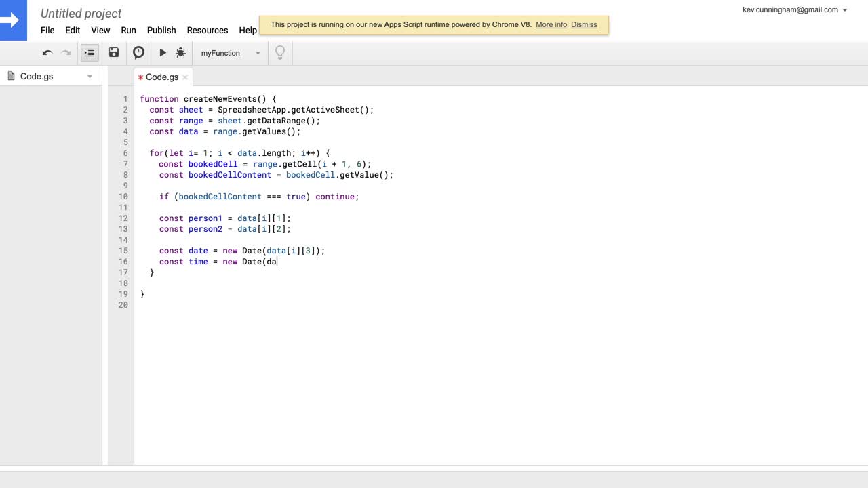The height and width of the screenshot is (488, 868).
Task: Open the Help menu
Action: [x=248, y=30]
